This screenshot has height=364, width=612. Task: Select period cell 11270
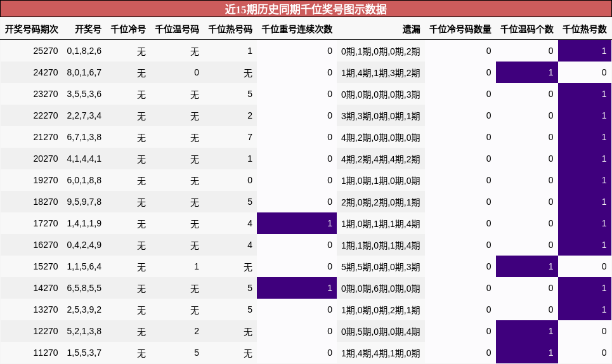[x=45, y=353]
